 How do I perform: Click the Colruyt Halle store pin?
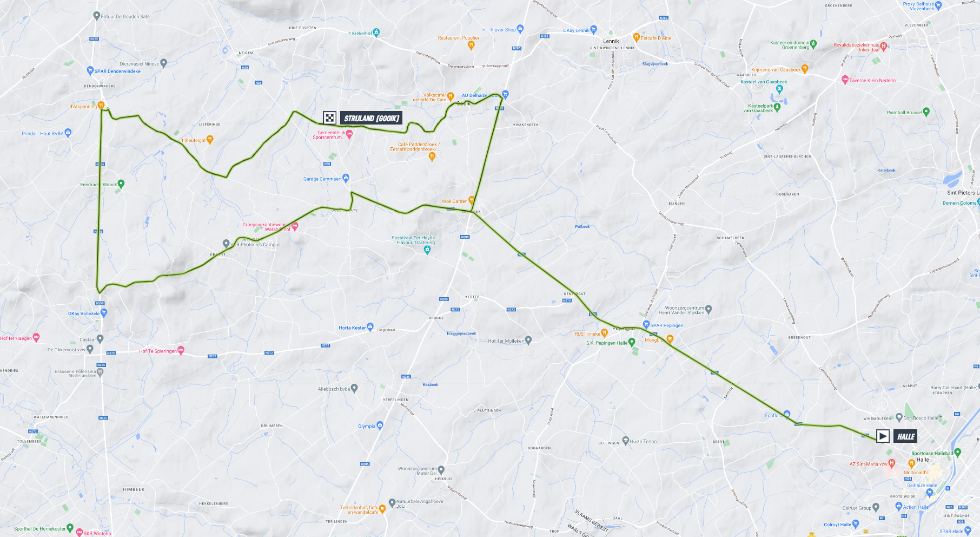coord(856,524)
